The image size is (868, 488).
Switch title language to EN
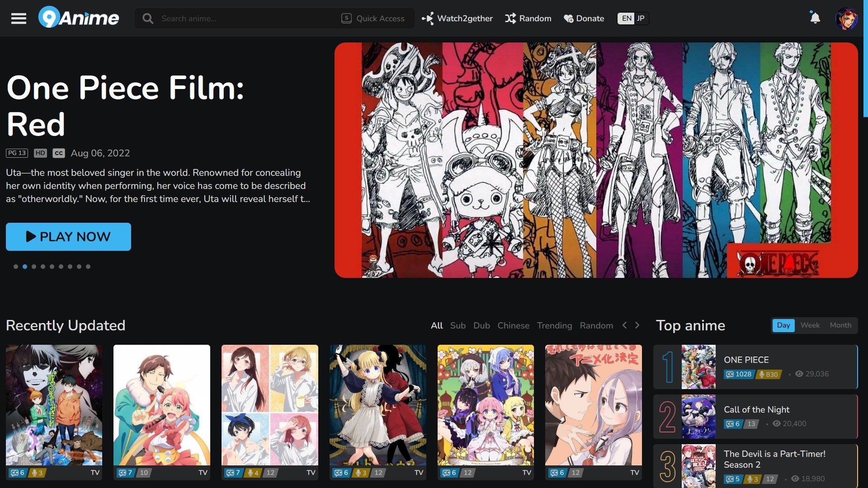[626, 19]
